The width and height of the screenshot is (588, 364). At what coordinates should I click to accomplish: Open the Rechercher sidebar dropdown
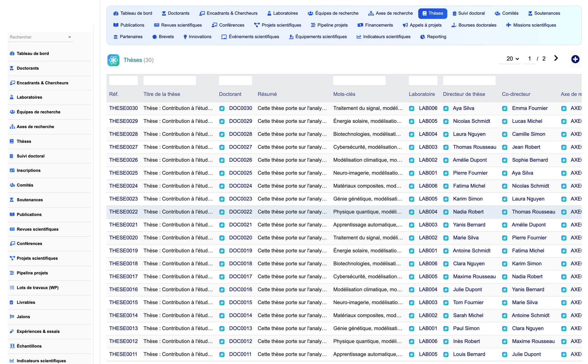pos(40,37)
